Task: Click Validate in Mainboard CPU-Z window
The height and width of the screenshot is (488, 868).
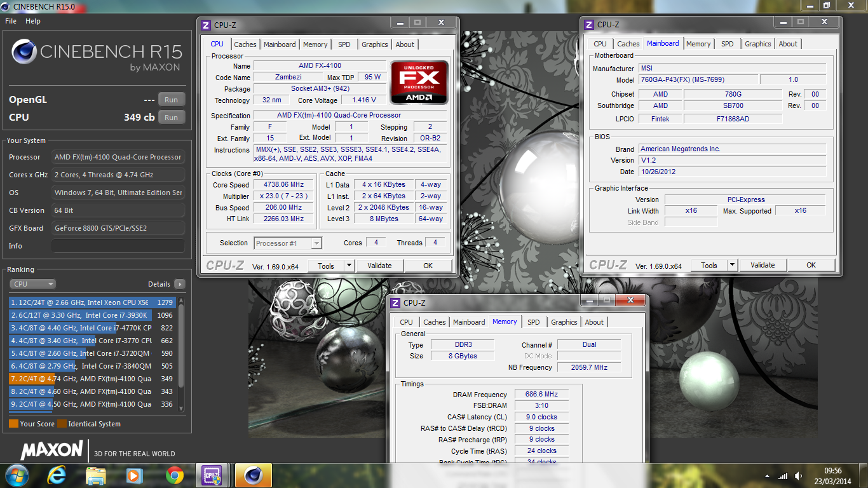Action: [x=763, y=265]
